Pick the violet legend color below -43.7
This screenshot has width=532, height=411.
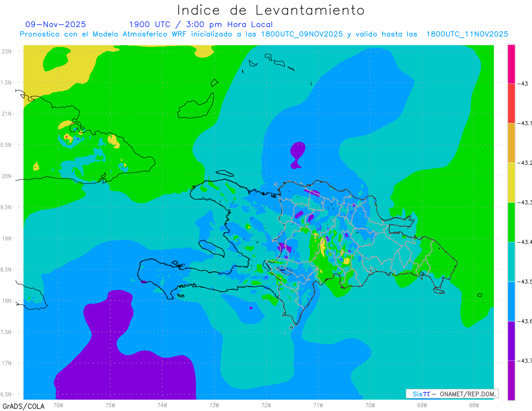(x=511, y=380)
